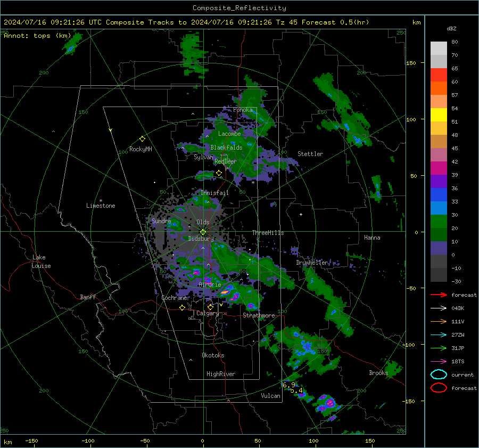Click the Ponoka city label
The width and height of the screenshot is (479, 448).
pyautogui.click(x=243, y=110)
